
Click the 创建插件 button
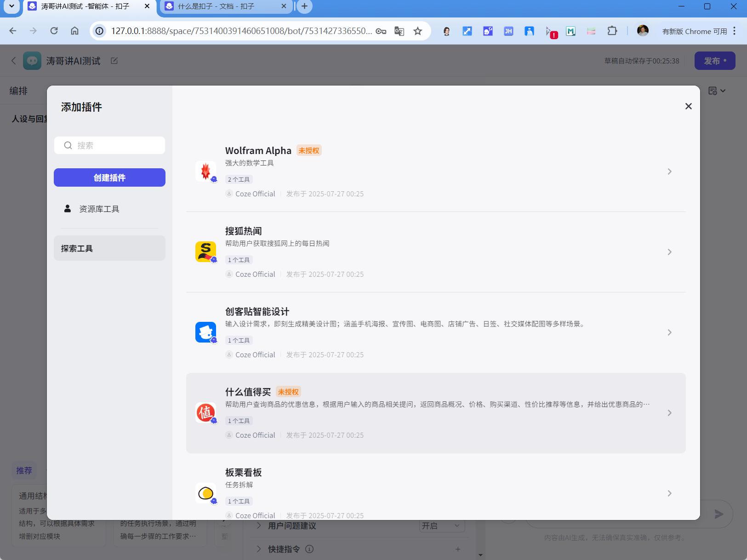pyautogui.click(x=109, y=177)
